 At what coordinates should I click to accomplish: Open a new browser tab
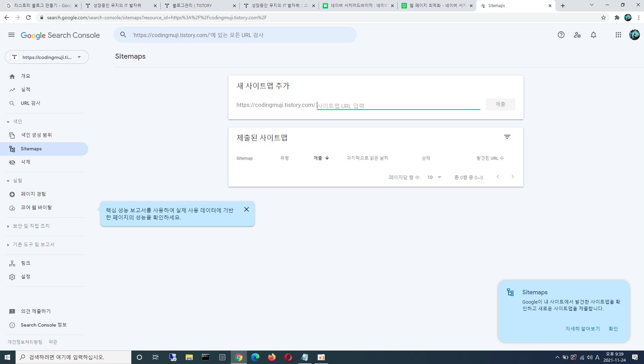[563, 6]
